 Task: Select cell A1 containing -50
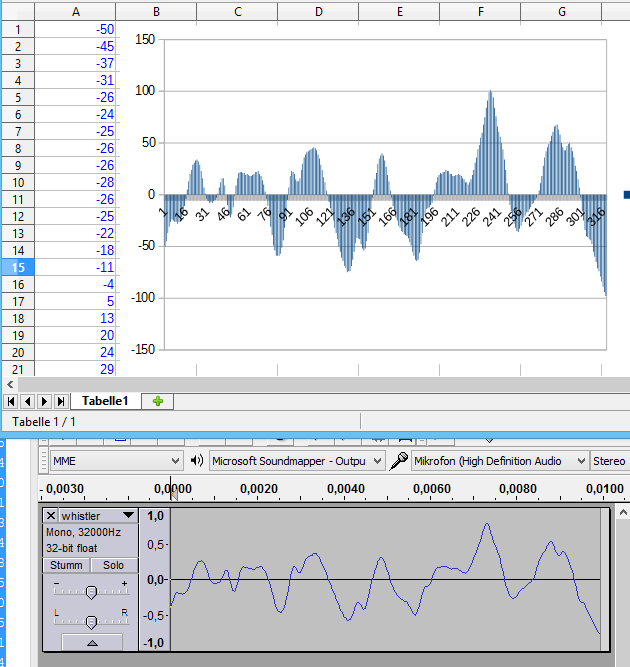tap(75, 29)
